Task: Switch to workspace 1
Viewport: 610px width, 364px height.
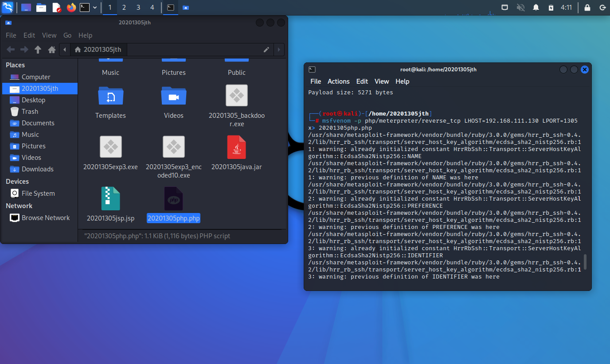Action: point(110,8)
